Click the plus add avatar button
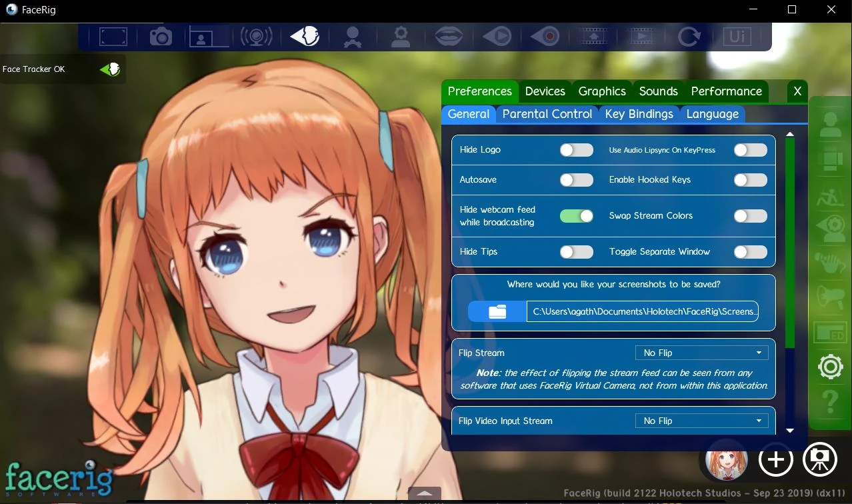 click(x=775, y=459)
